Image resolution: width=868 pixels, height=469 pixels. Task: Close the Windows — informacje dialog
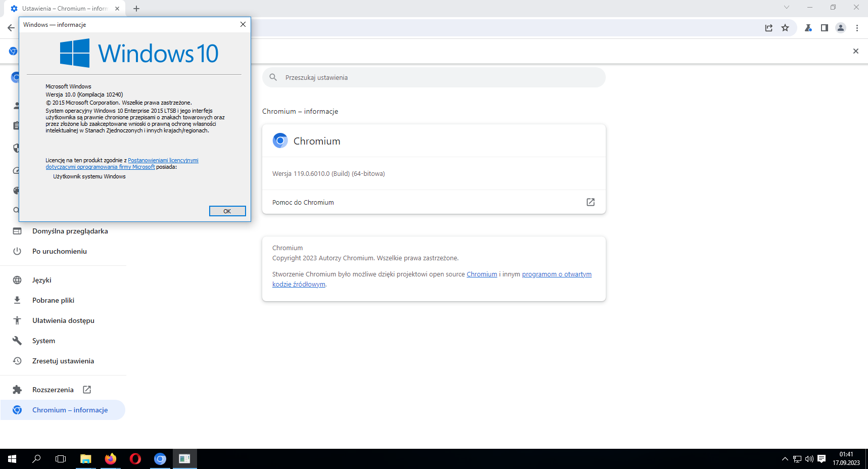(243, 24)
